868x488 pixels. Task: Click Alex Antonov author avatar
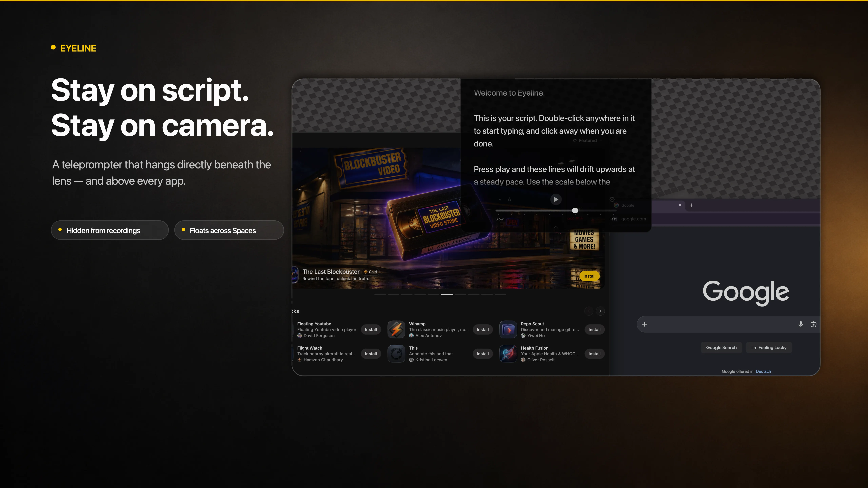411,336
